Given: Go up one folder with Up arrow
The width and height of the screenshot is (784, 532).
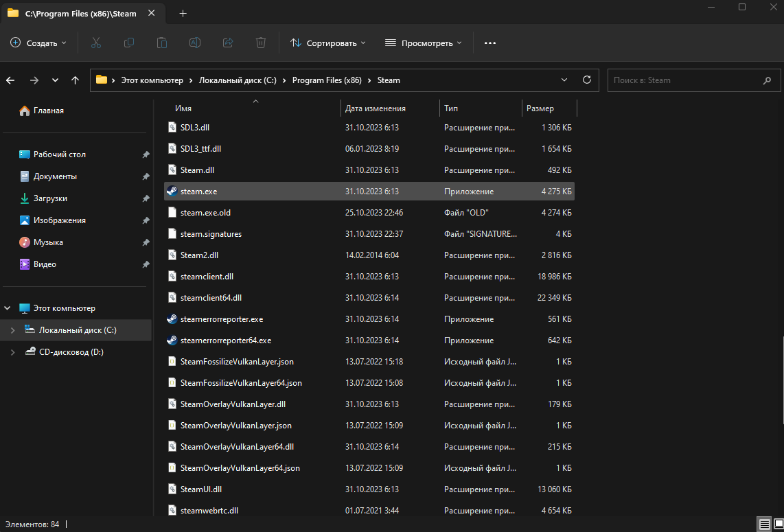Looking at the screenshot, I should pos(76,80).
